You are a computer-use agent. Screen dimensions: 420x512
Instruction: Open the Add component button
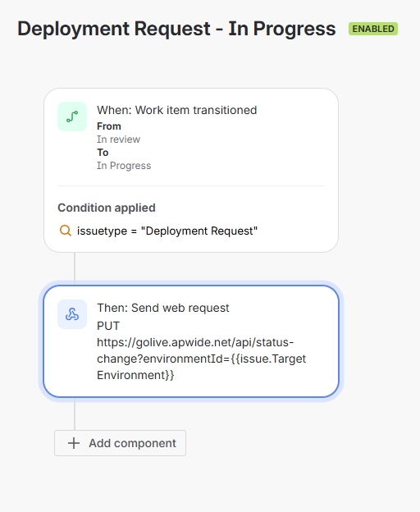click(120, 443)
